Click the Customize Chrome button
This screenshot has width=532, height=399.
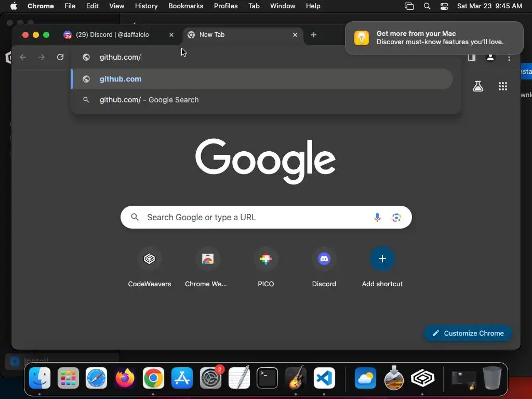[468, 333]
